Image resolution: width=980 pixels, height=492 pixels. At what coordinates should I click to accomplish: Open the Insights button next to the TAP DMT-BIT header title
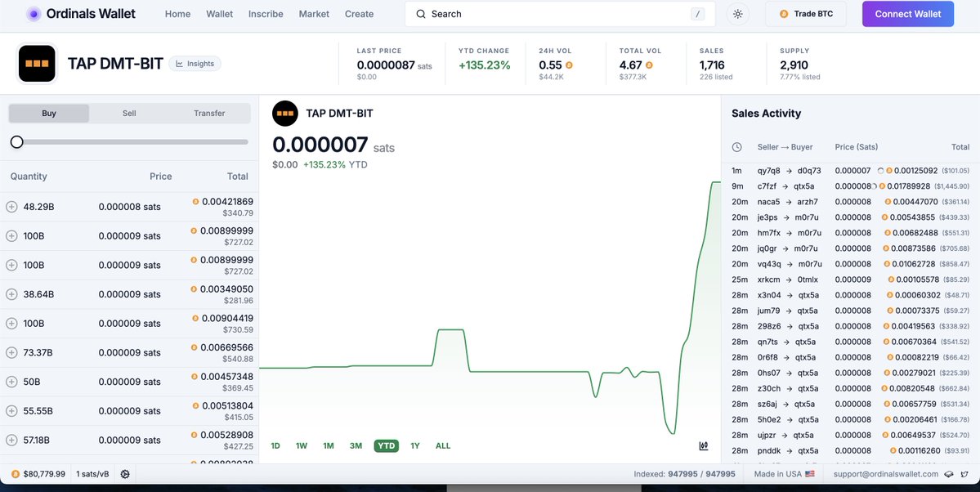click(x=195, y=63)
